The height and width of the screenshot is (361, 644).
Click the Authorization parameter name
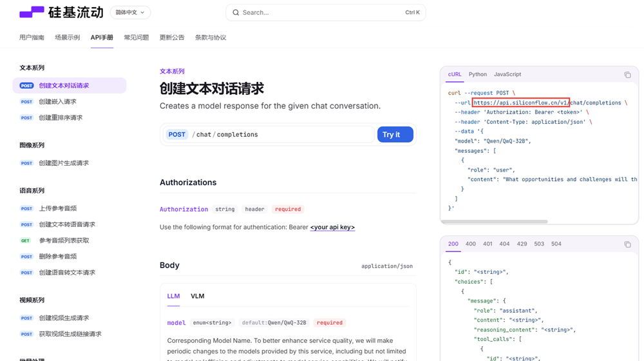[x=184, y=210]
